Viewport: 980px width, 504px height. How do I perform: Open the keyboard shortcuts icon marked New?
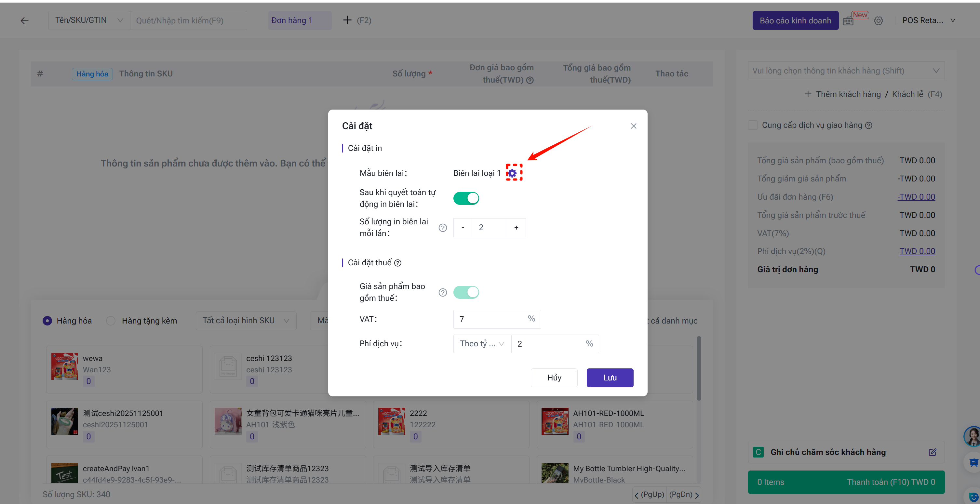[848, 21]
